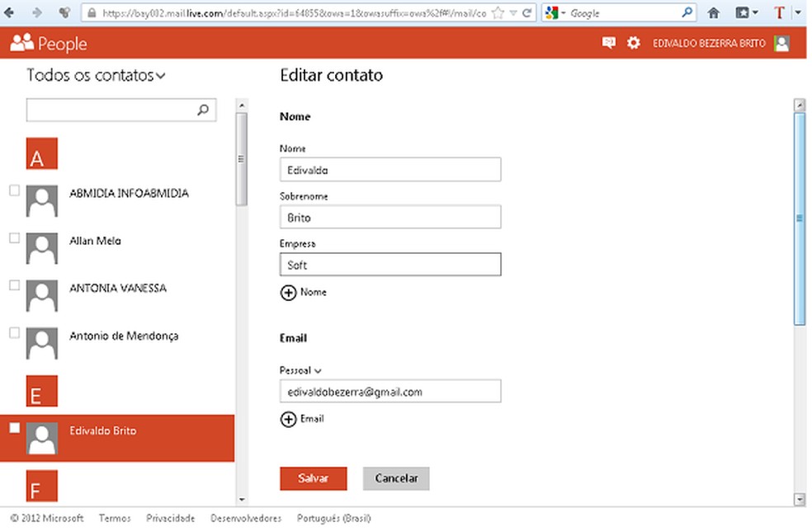The height and width of the screenshot is (531, 812).
Task: Click the browser reload icon
Action: coord(527,13)
